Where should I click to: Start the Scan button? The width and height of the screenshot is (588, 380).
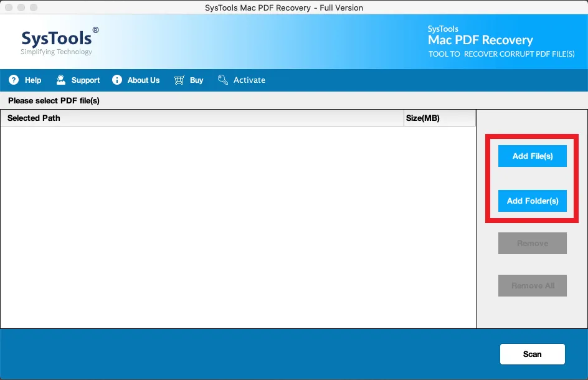tap(532, 354)
